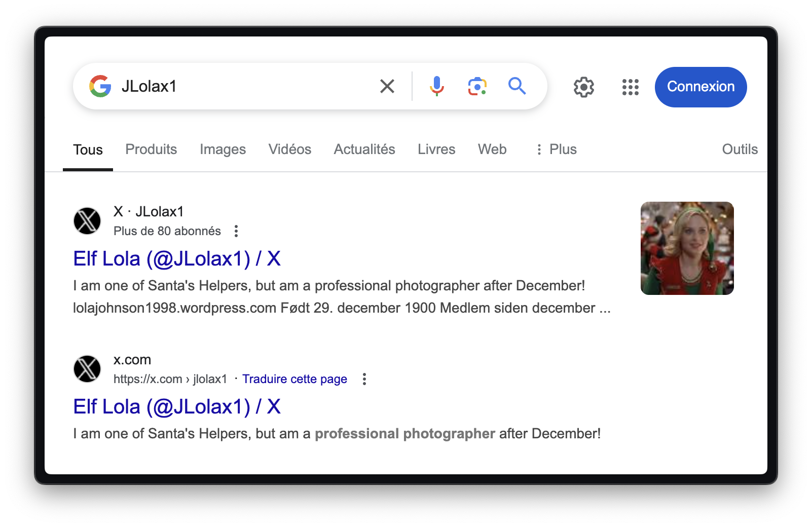Expand the 'Plus' search filters menu
This screenshot has height=527, width=812.
coord(556,149)
